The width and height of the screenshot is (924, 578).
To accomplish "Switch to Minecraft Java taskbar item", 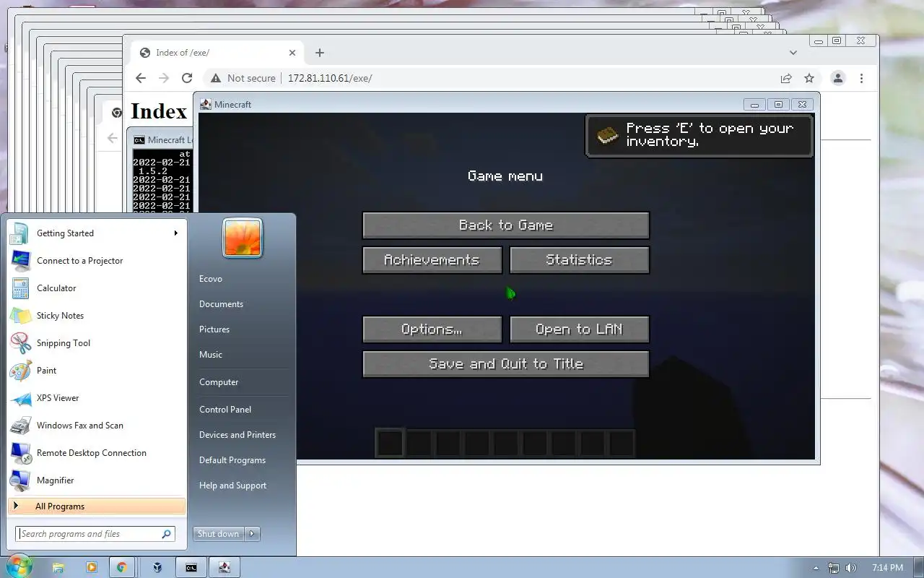I will (x=225, y=567).
